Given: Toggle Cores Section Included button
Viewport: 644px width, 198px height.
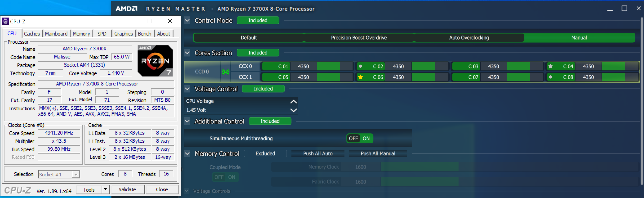Looking at the screenshot, I should pyautogui.click(x=258, y=53).
